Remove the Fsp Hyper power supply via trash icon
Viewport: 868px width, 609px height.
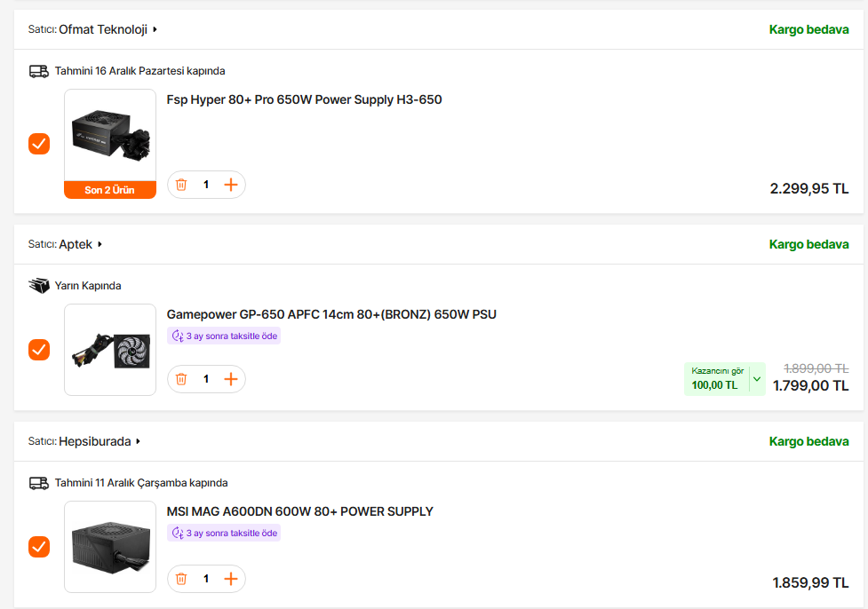pyautogui.click(x=181, y=185)
